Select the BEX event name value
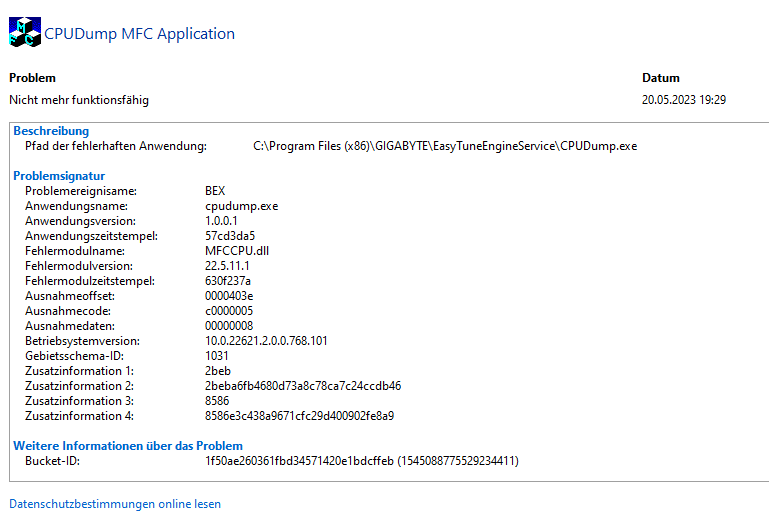 point(215,191)
